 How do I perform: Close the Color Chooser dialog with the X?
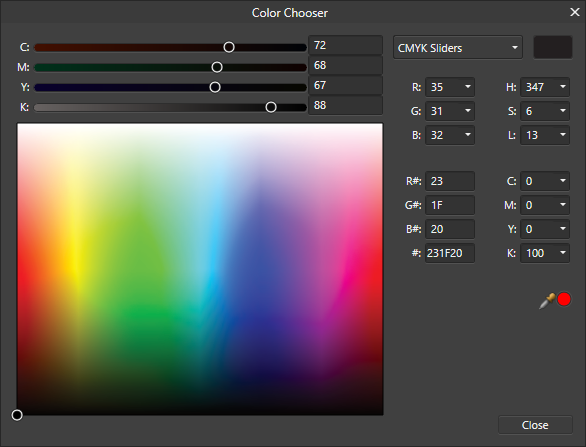[575, 12]
